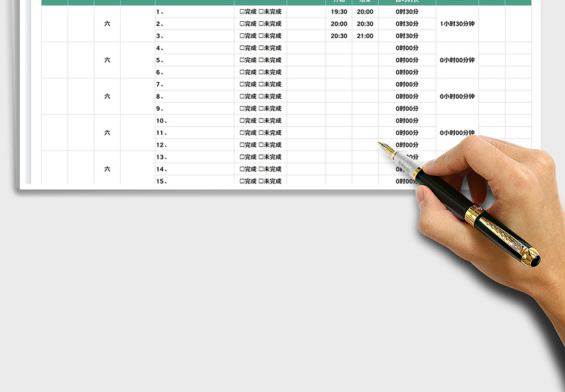
Task: Check the 完成 box in row 1
Action: pos(242,12)
